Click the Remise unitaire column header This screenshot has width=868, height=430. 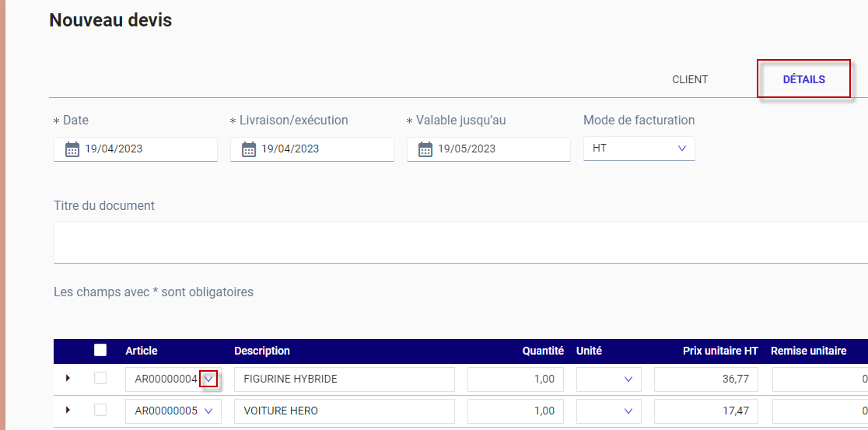click(808, 351)
